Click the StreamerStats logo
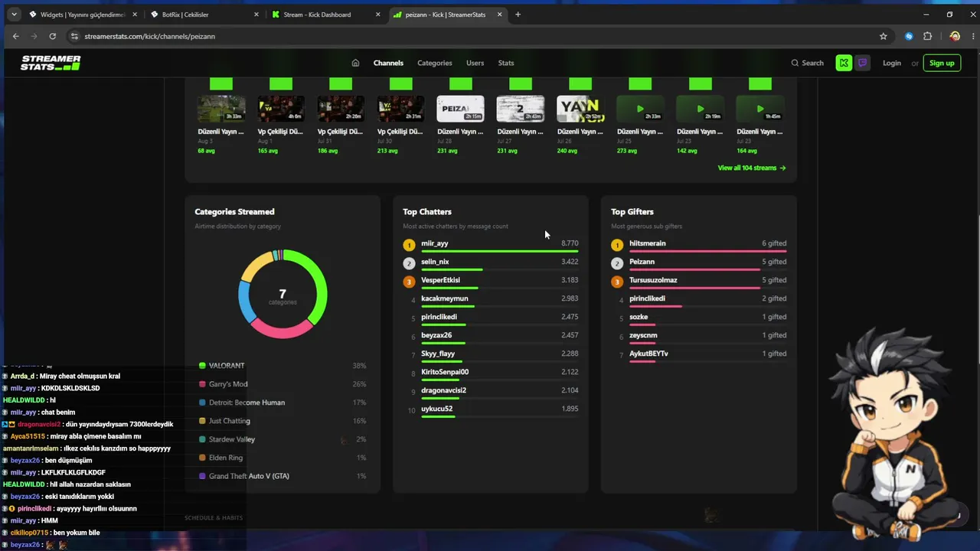The image size is (980, 551). pos(51,63)
